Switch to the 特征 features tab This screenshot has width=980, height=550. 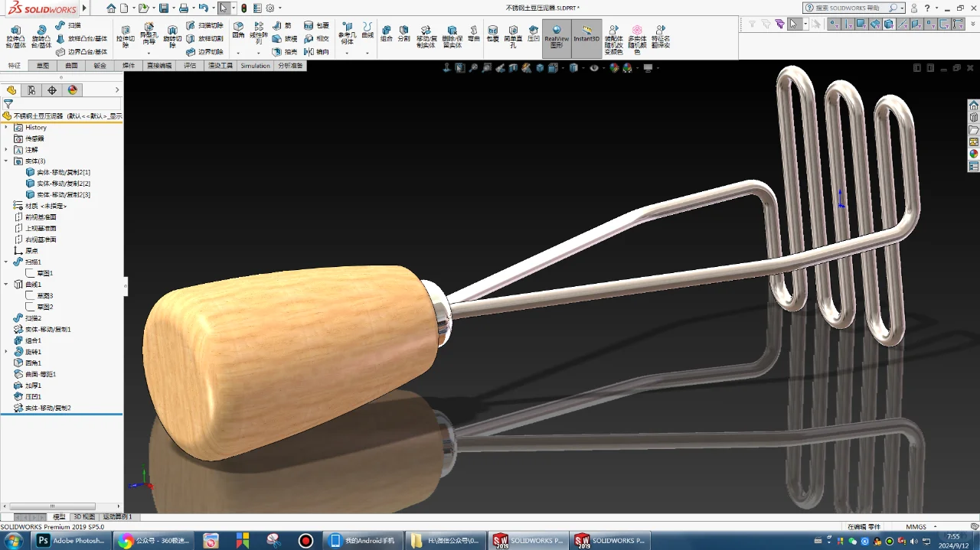[15, 66]
